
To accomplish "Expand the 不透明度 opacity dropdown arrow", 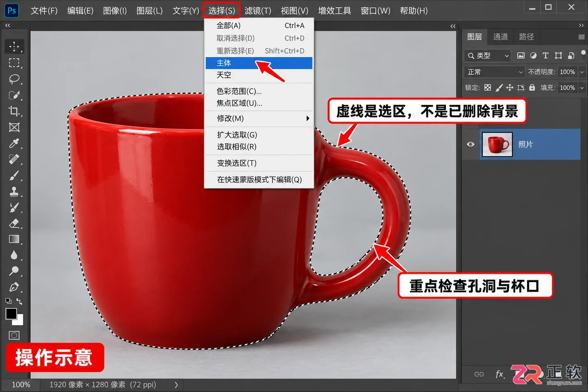I will tap(582, 72).
